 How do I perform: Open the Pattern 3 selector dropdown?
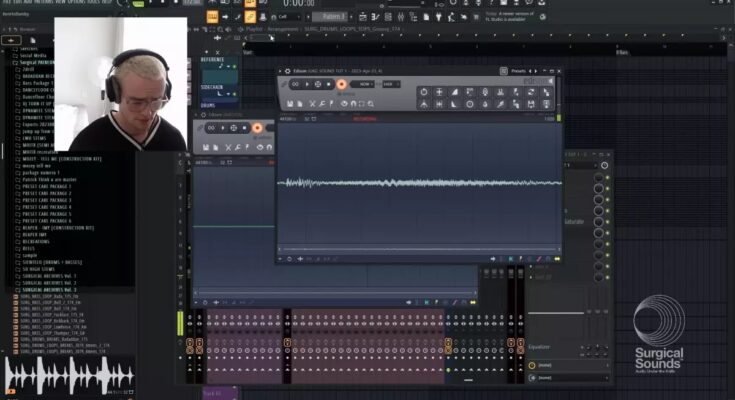[x=333, y=17]
